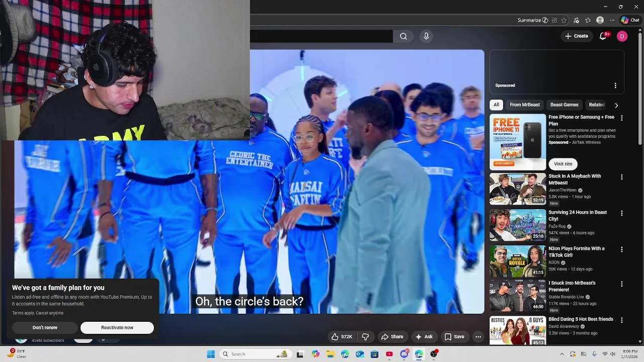Viewport: 644px width, 362px height.
Task: Open Edge extensions icon in address bar
Action: pos(554,20)
